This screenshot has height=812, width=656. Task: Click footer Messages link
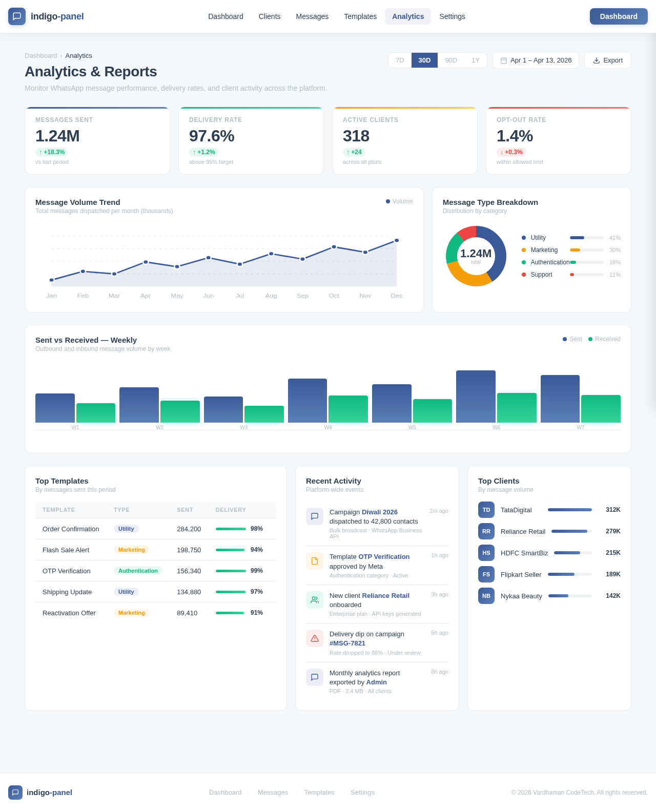[x=273, y=793]
